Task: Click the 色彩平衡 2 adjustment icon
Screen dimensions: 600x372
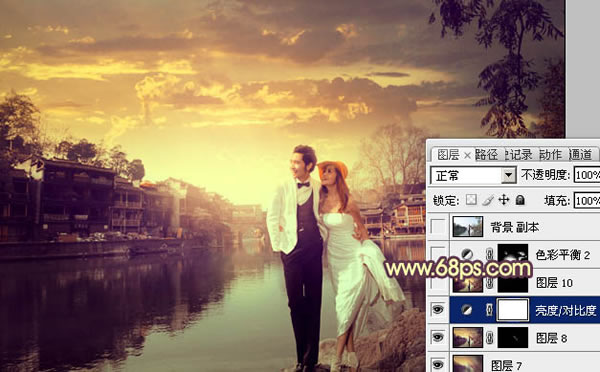Action: click(x=466, y=254)
